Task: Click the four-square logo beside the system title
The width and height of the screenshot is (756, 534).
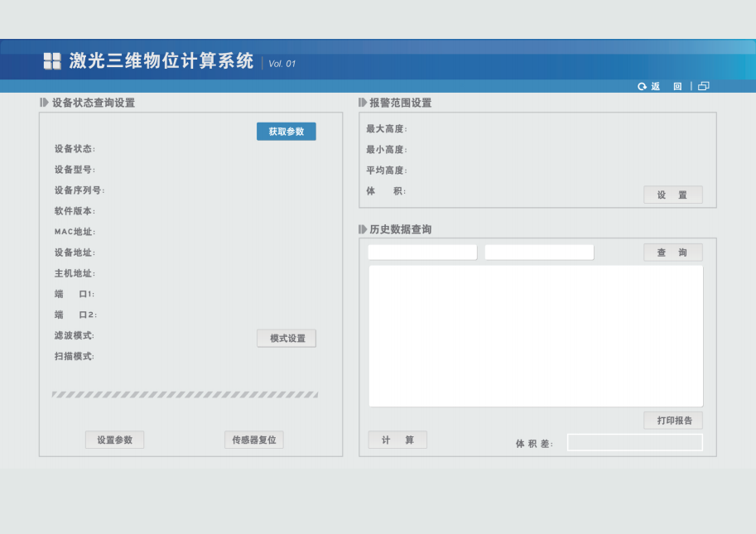Action: click(x=52, y=60)
